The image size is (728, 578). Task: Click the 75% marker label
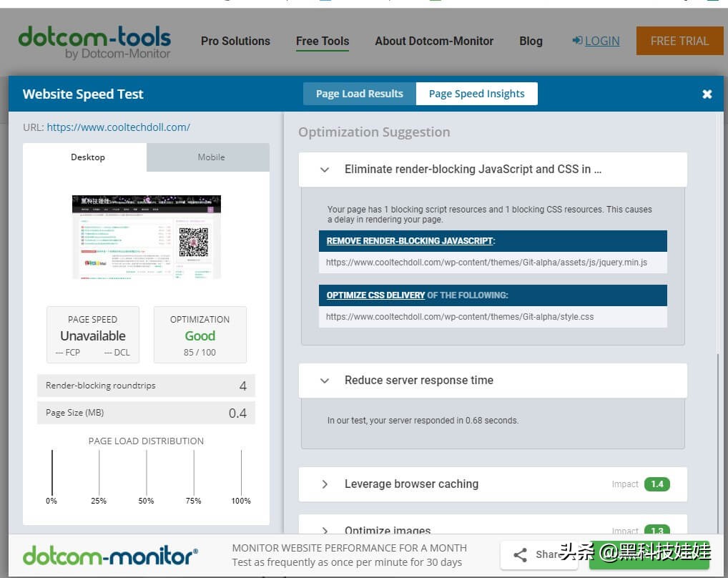(194, 501)
